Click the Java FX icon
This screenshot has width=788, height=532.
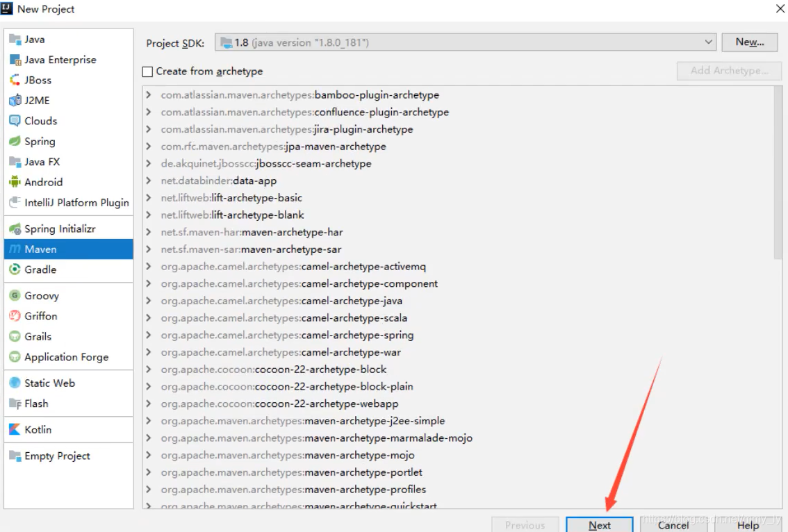pos(15,162)
